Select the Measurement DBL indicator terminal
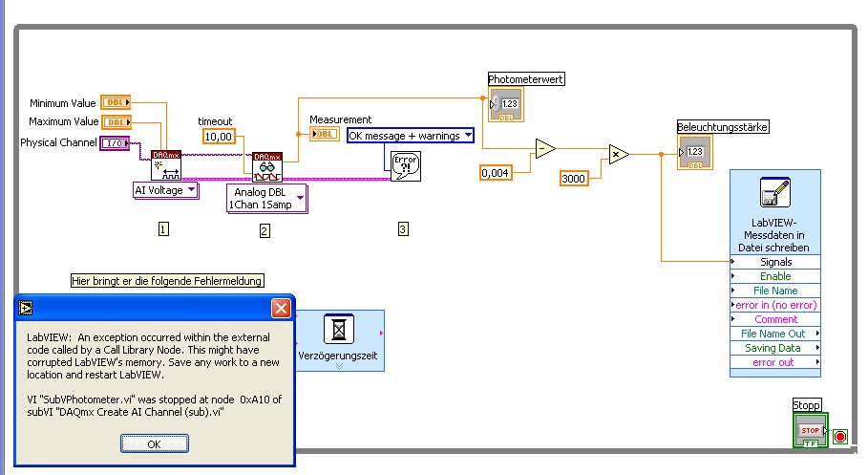Image resolution: width=868 pixels, height=475 pixels. tap(325, 134)
